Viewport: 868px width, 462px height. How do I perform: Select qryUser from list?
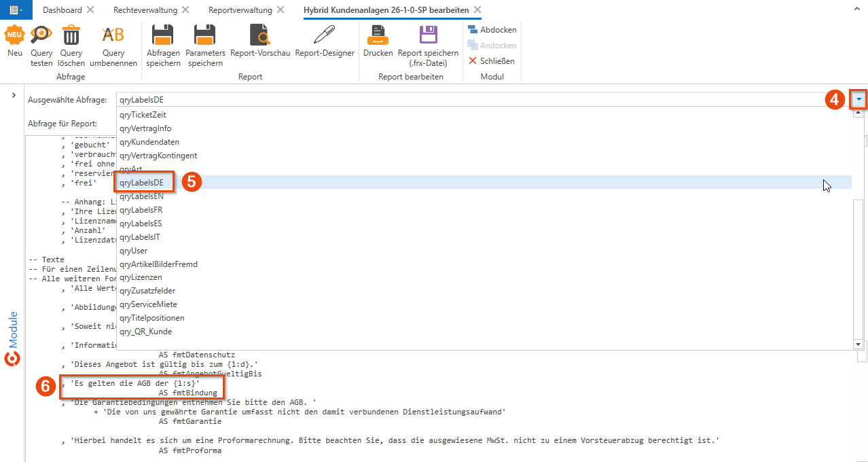tap(484, 251)
